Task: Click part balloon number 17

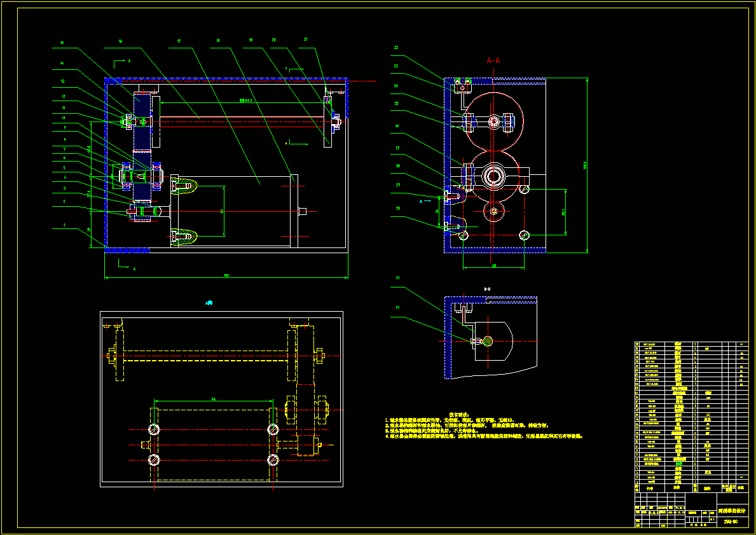Action: [179, 41]
